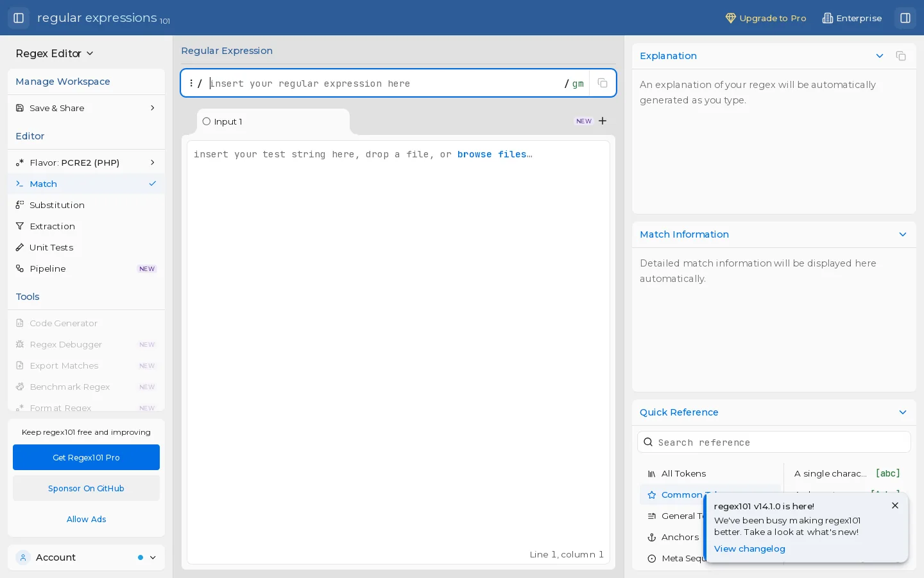Focus the Search reference field
This screenshot has height=578, width=924.
tap(774, 442)
